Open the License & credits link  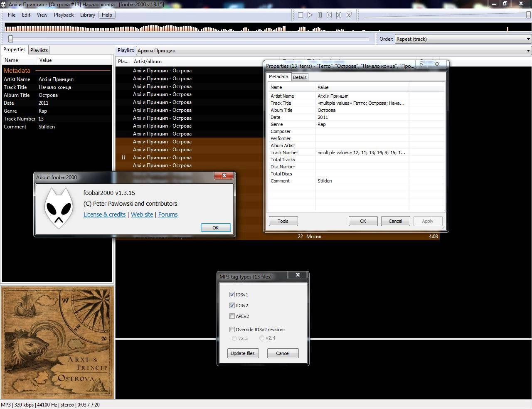[104, 214]
